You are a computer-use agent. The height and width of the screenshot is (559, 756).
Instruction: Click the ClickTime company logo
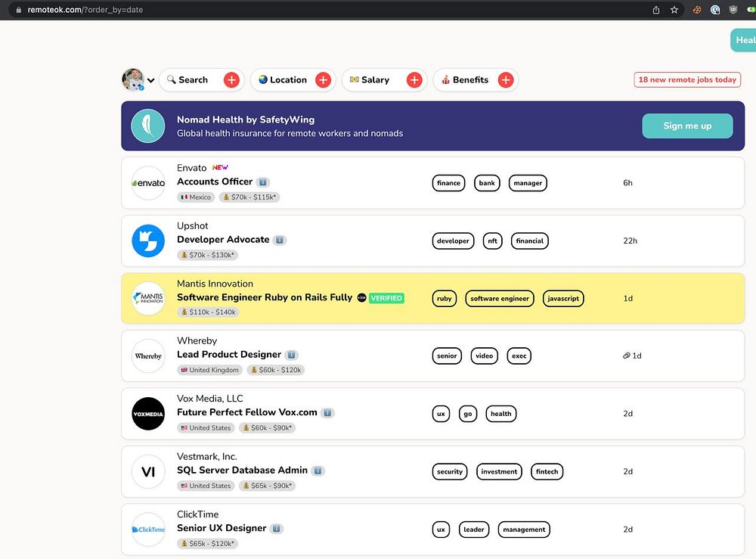tap(148, 529)
